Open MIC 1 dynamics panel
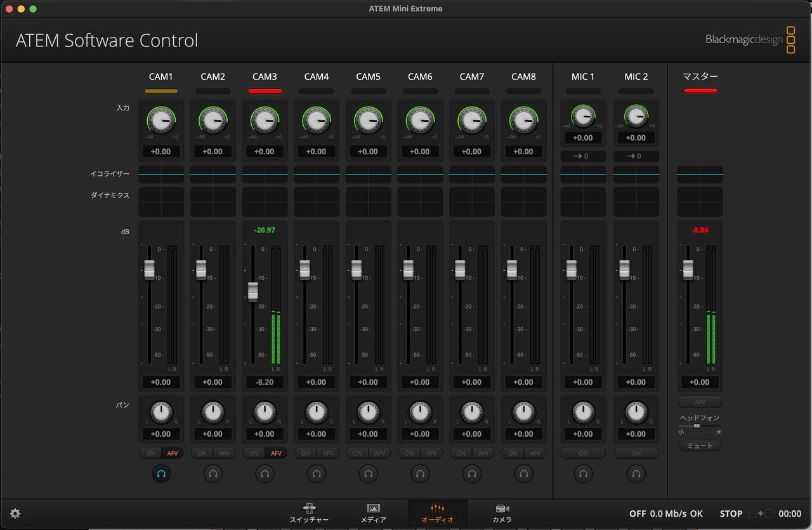The height and width of the screenshot is (530, 812). (x=583, y=202)
